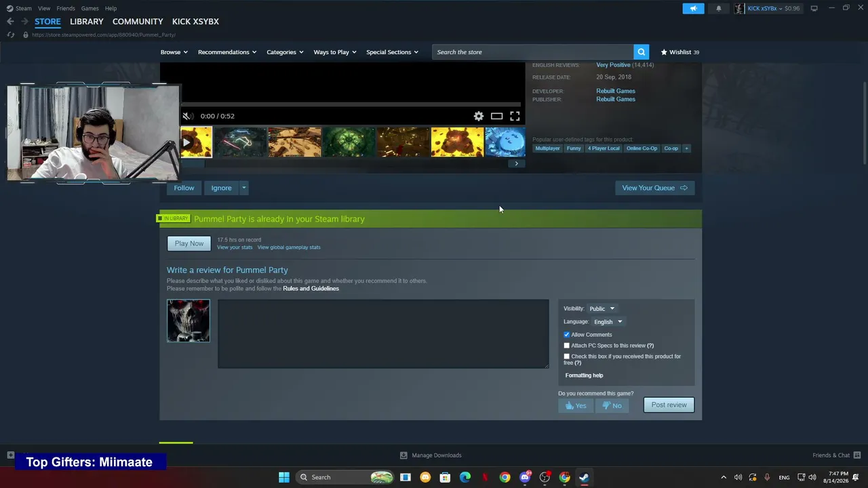Click View Your Queue button
The height and width of the screenshot is (488, 868).
pos(654,188)
